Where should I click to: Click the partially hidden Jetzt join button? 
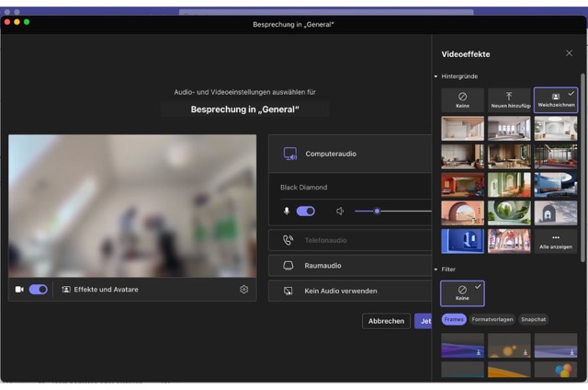[x=424, y=321]
